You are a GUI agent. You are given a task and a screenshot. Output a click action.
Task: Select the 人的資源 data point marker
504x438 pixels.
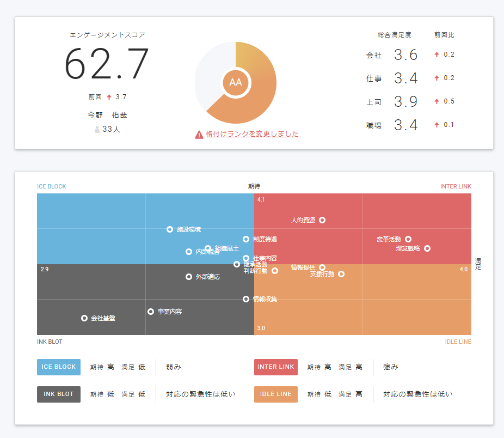[322, 220]
